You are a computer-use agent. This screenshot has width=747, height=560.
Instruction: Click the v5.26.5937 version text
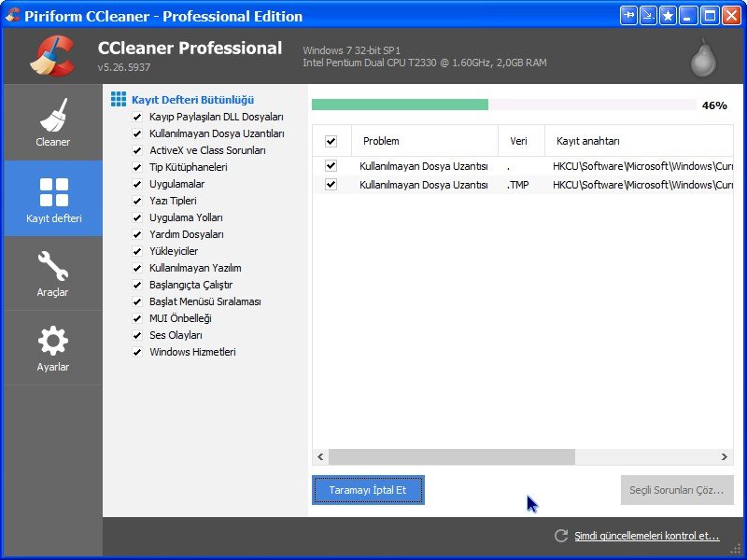(124, 67)
